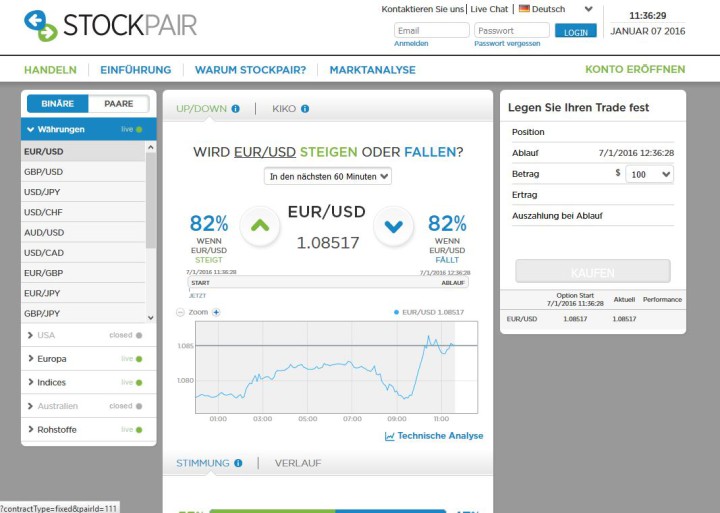Select GBP/USD in currency list
Image resolution: width=720 pixels, height=513 pixels.
pyautogui.click(x=83, y=172)
